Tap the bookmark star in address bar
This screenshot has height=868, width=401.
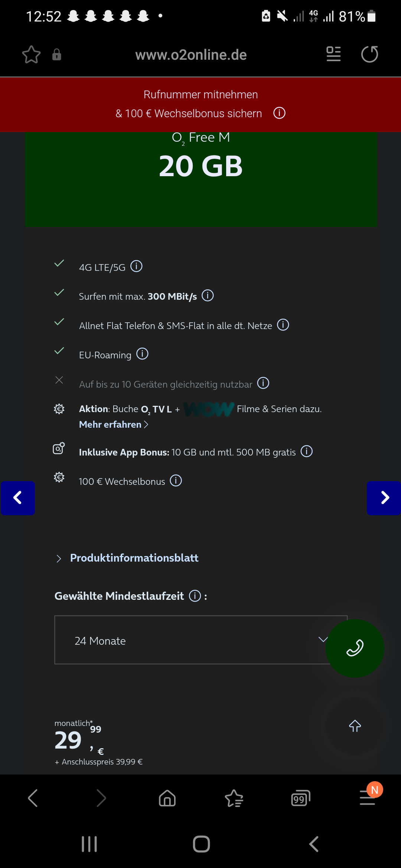pos(31,55)
